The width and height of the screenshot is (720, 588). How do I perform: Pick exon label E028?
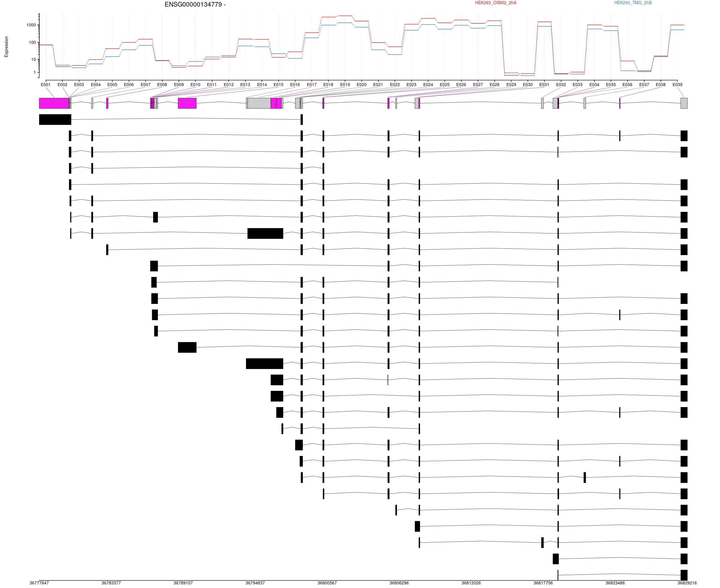[494, 85]
